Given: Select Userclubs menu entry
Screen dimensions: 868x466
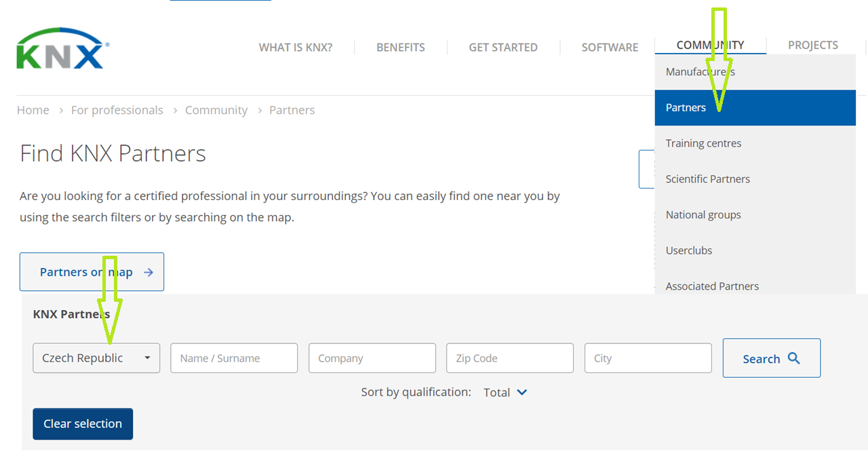Looking at the screenshot, I should point(755,250).
